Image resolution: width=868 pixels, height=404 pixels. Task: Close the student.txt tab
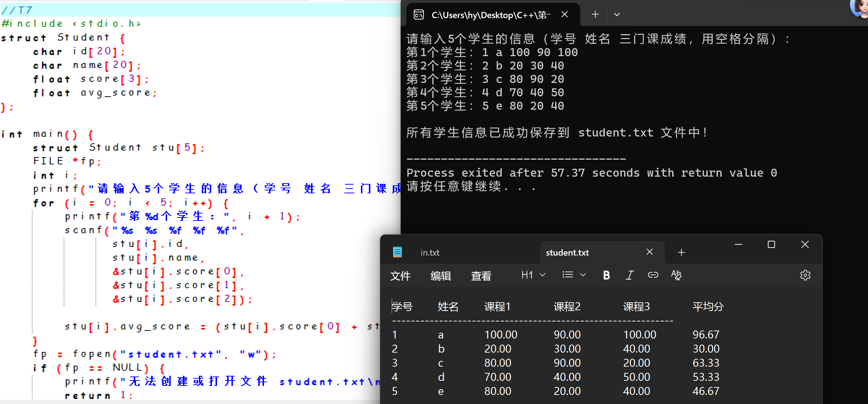(650, 252)
